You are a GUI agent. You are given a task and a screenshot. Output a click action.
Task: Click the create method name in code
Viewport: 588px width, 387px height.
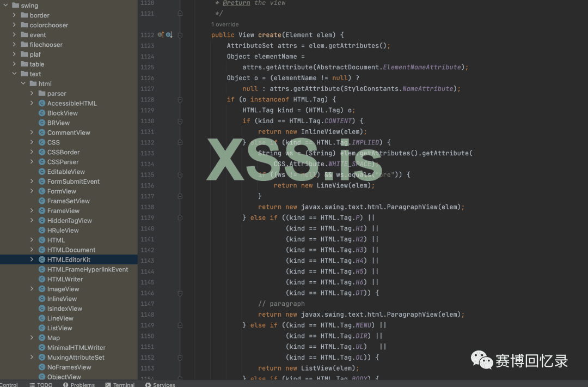(269, 35)
